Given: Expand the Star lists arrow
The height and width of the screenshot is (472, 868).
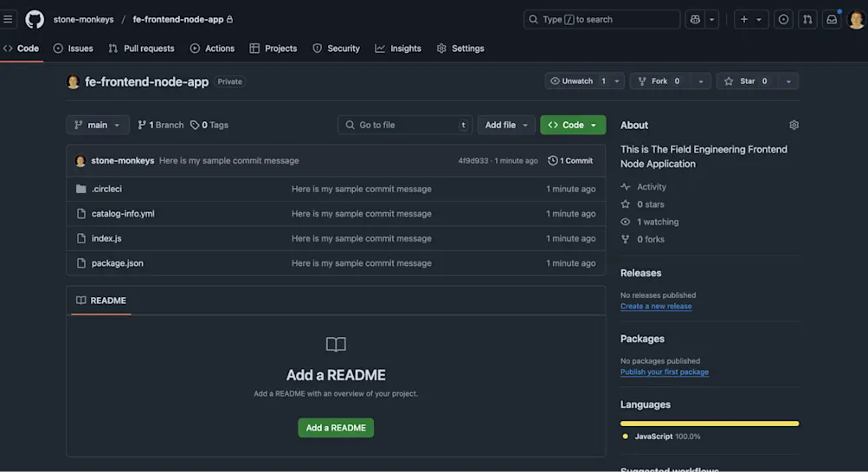Looking at the screenshot, I should (x=788, y=81).
